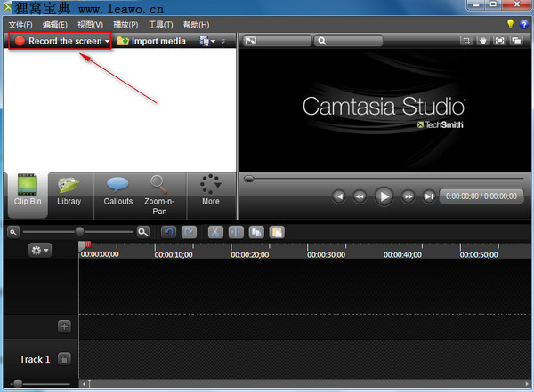Open the Record the screen dropdown arrow
This screenshot has width=534, height=392.
click(107, 42)
